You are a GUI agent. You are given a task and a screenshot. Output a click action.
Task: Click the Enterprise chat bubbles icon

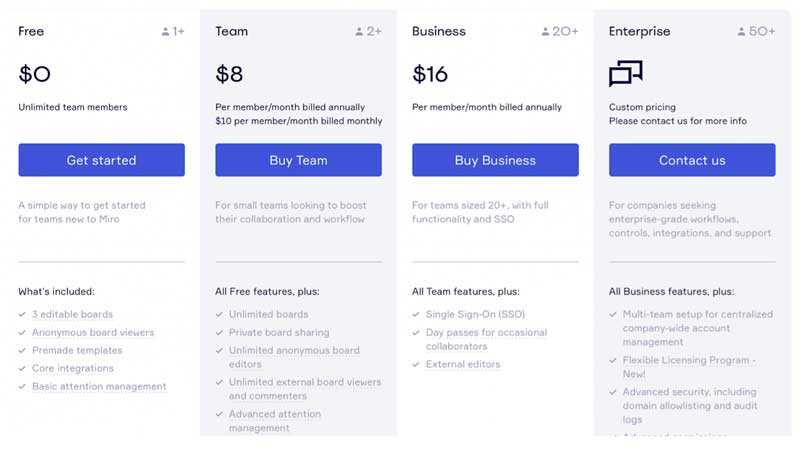(x=626, y=73)
